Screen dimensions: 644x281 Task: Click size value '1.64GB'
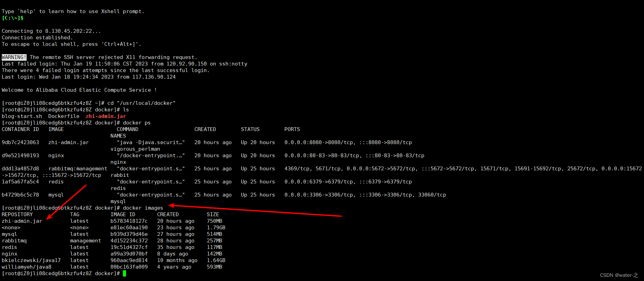tap(216, 260)
